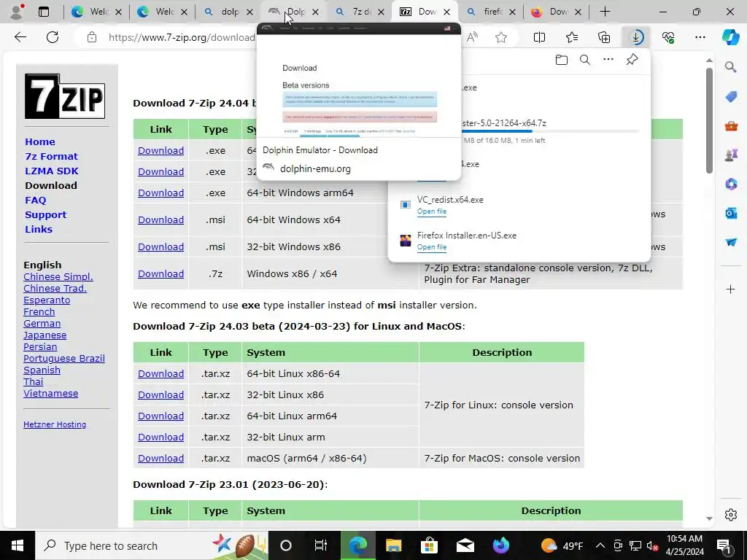This screenshot has height=560, width=747.
Task: Click the address bar URL field
Action: [x=181, y=37]
